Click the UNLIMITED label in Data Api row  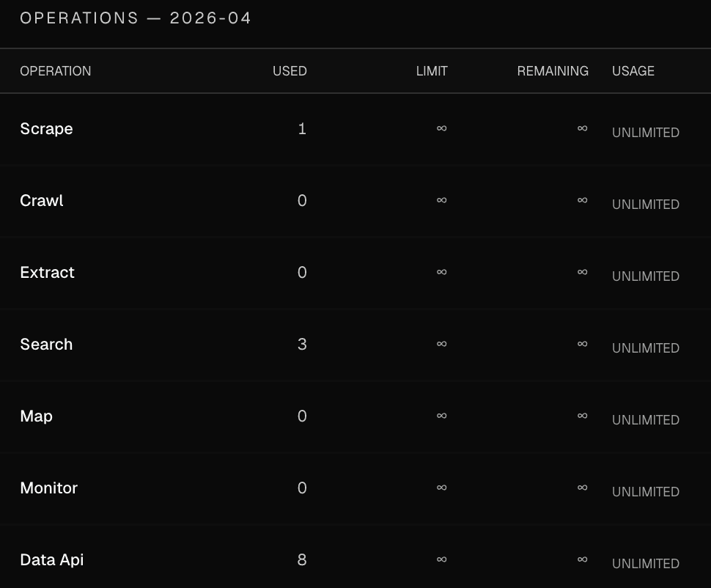(x=646, y=564)
